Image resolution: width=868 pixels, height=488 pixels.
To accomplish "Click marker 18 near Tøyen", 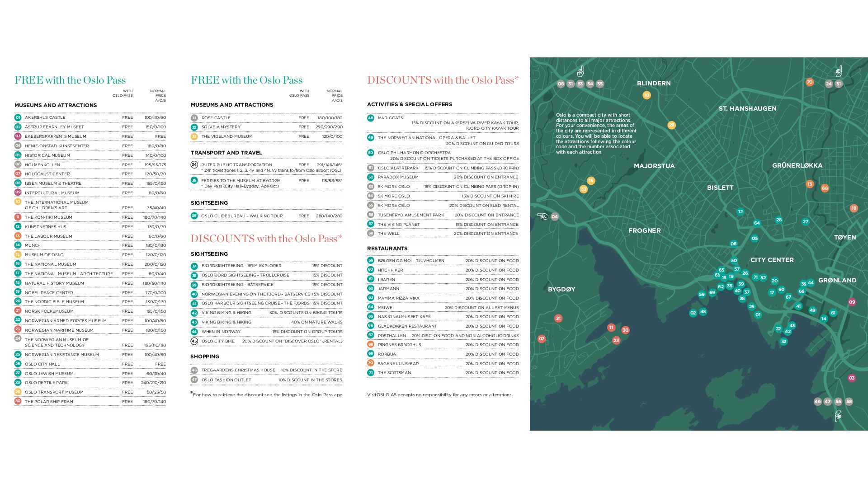I will 854,208.
